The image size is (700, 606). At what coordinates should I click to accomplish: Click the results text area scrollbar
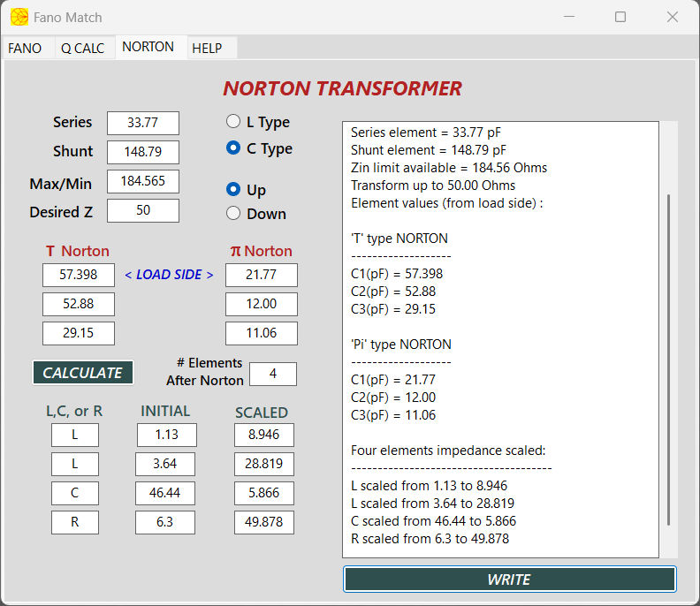coord(668,353)
